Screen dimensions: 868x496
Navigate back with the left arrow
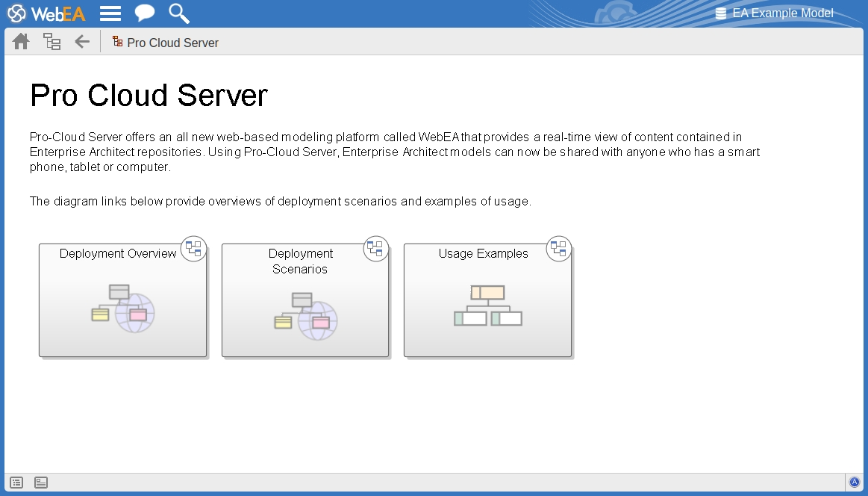click(82, 42)
